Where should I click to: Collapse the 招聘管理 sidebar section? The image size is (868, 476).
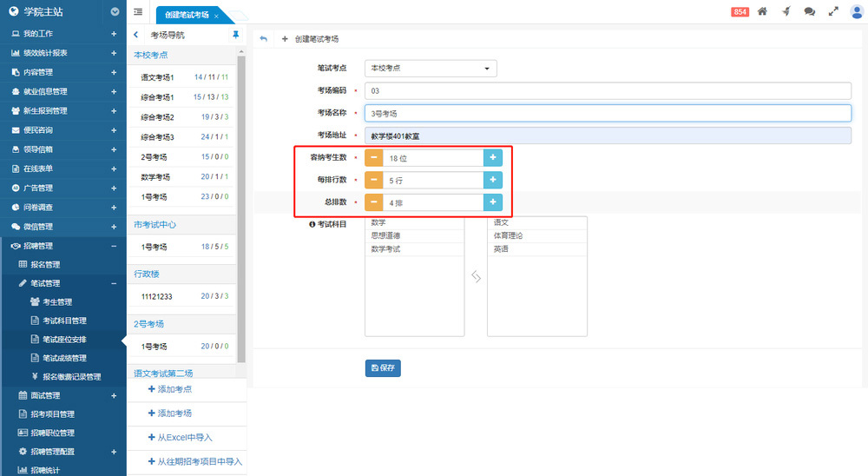coord(114,246)
